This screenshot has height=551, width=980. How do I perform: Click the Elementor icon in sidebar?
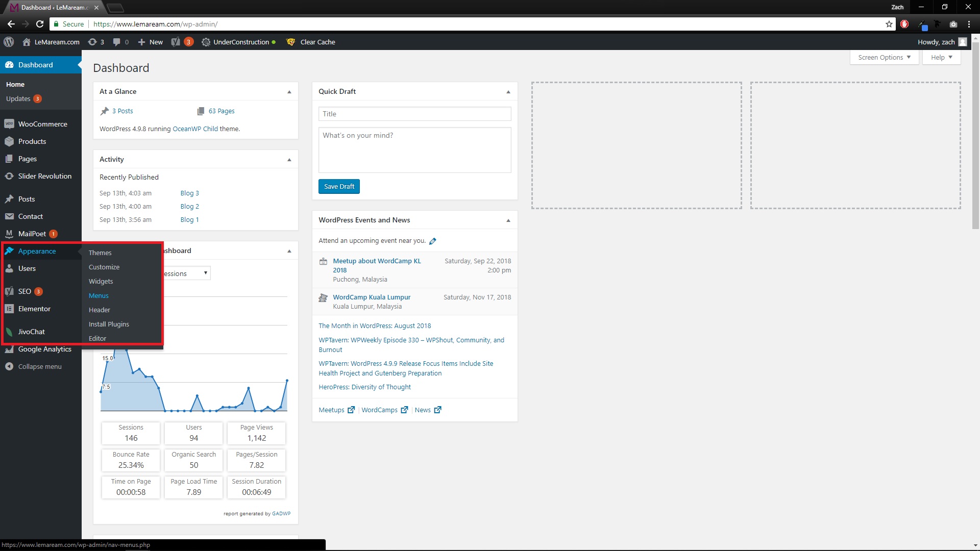(9, 309)
